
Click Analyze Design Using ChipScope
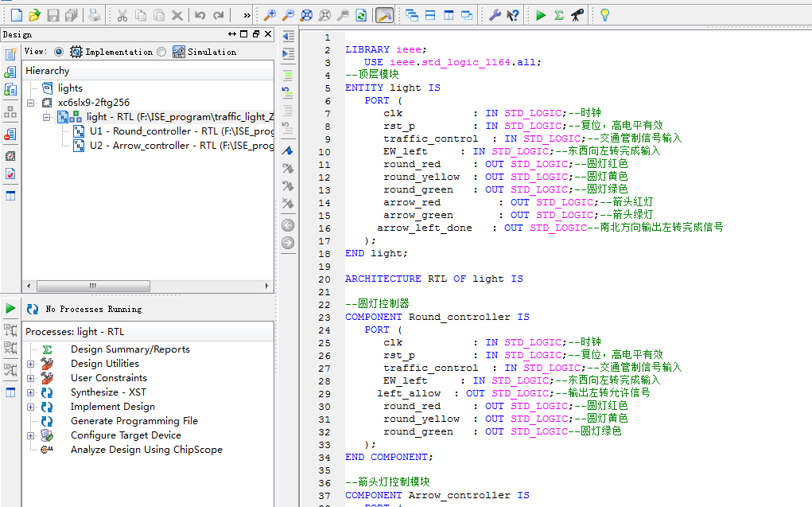pyautogui.click(x=146, y=450)
